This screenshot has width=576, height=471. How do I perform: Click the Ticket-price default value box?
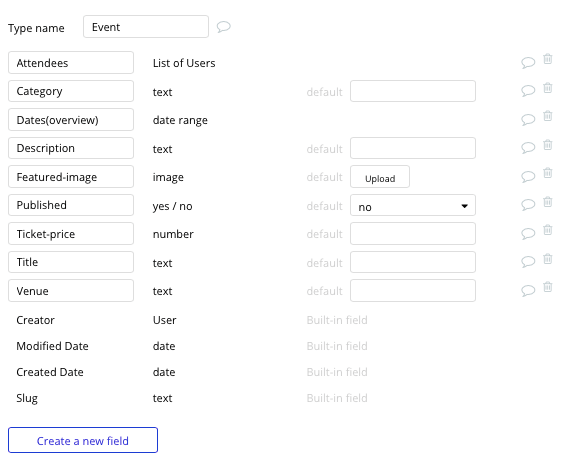point(413,234)
